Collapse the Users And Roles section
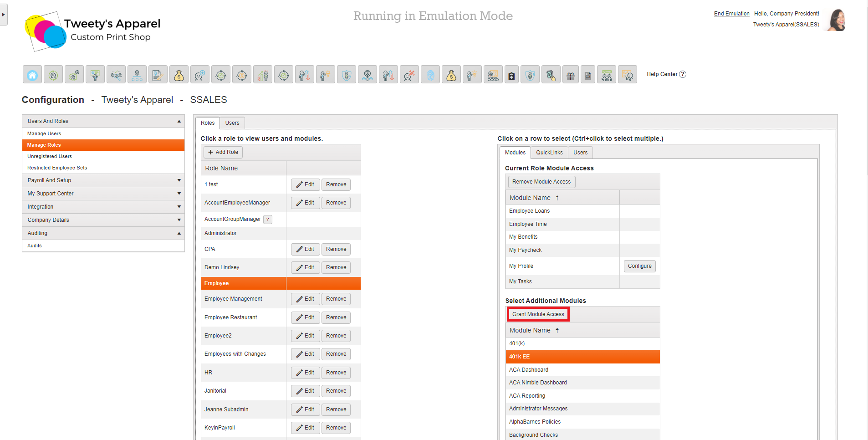 (x=179, y=121)
